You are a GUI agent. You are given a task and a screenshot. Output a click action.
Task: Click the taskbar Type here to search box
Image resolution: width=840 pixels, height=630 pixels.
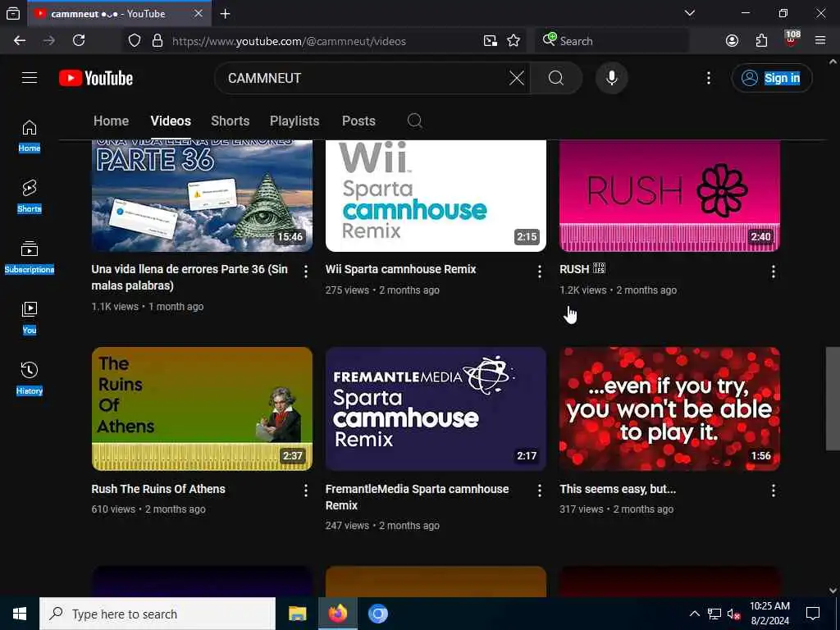(x=157, y=614)
